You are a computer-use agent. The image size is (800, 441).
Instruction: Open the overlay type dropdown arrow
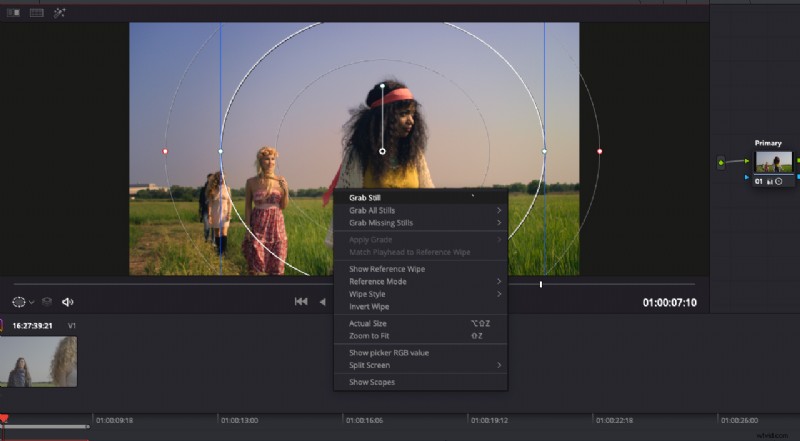(x=32, y=302)
